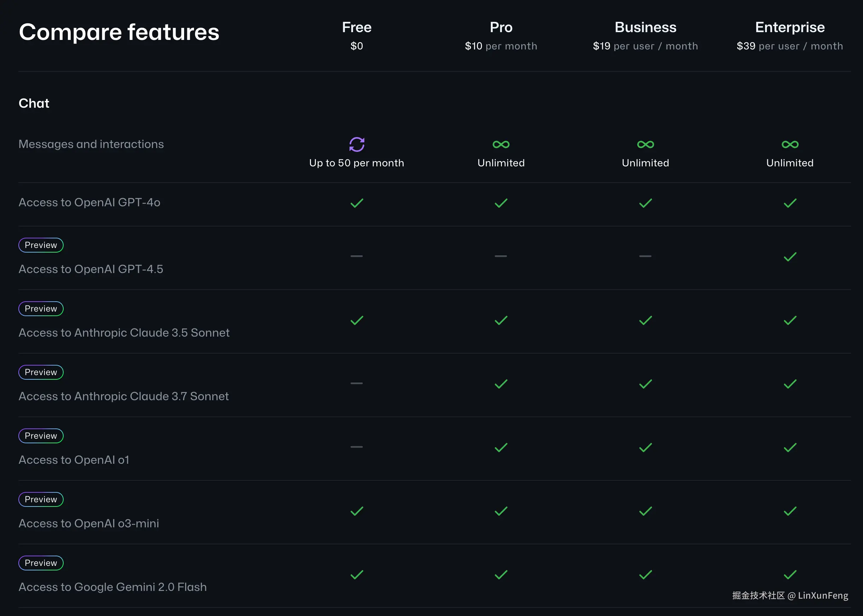Click the GPT-4.5 checkmark under Enterprise
Screen dimensions: 863x616
pos(790,257)
